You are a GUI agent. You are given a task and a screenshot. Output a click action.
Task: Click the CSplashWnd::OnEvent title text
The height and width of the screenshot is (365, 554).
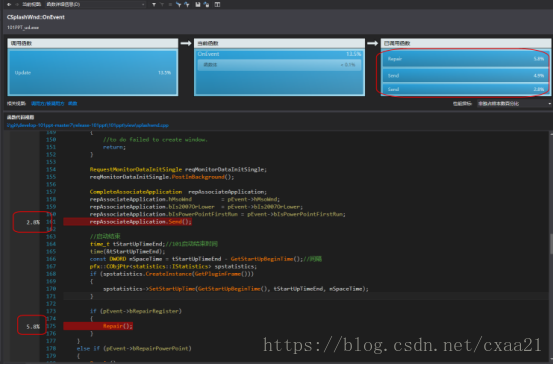[36, 17]
